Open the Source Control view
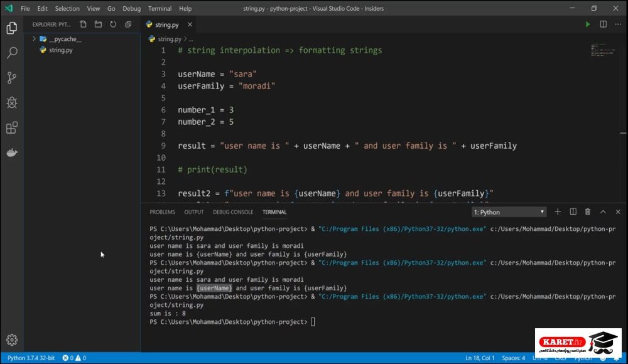 click(x=11, y=78)
